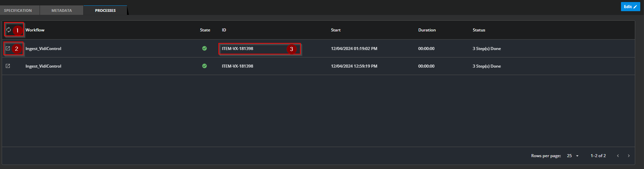Viewport: 644px width, 169px height.
Task: Click the ID column header
Action: pyautogui.click(x=224, y=30)
